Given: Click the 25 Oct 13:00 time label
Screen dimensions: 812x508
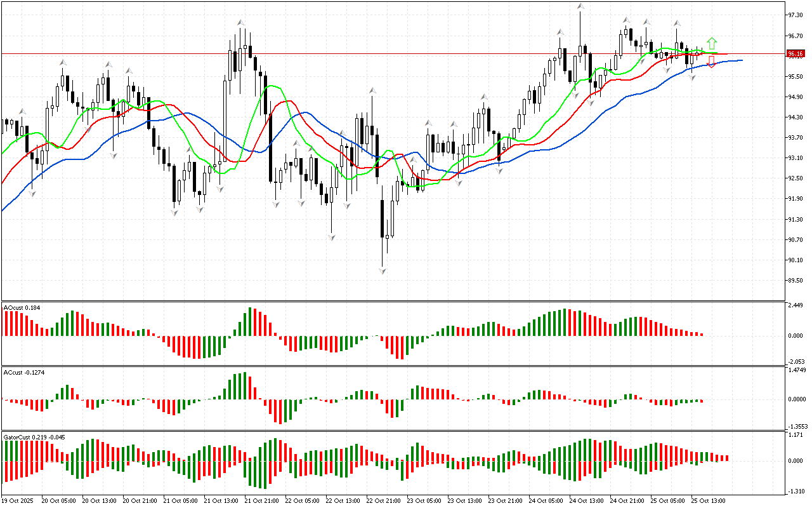Looking at the screenshot, I should coord(708,500).
